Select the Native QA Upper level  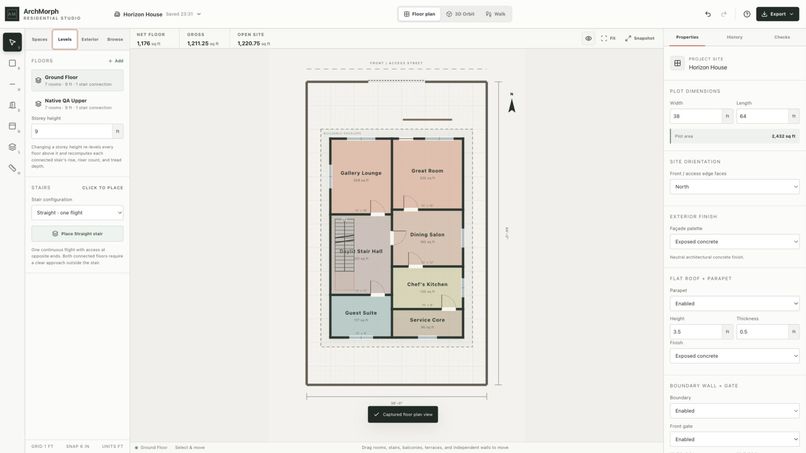coord(77,104)
